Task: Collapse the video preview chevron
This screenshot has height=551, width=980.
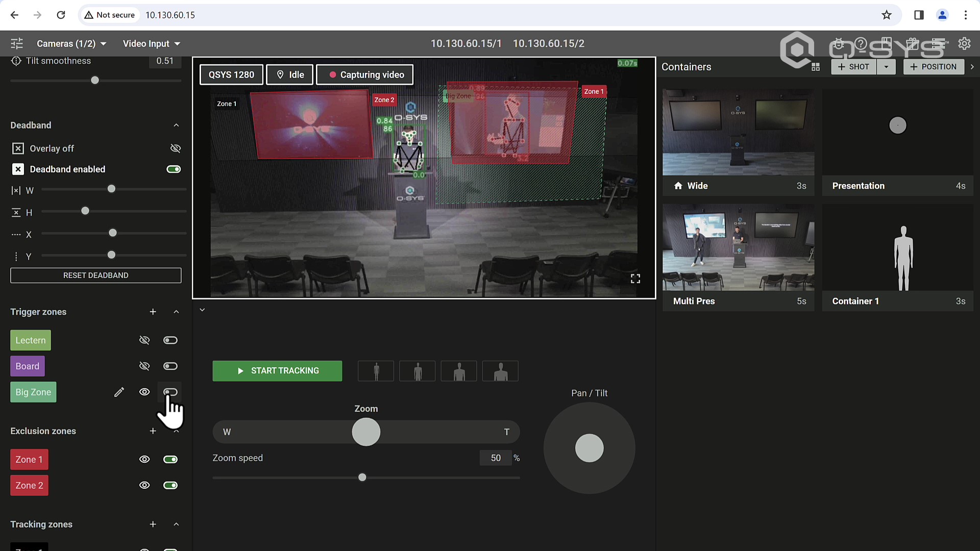Action: point(202,310)
